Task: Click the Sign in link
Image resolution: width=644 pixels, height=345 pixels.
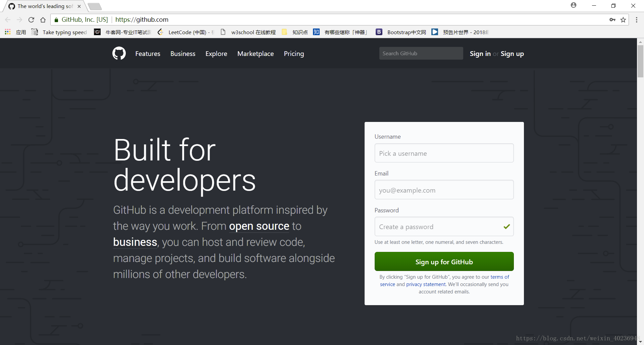Action: pos(480,54)
